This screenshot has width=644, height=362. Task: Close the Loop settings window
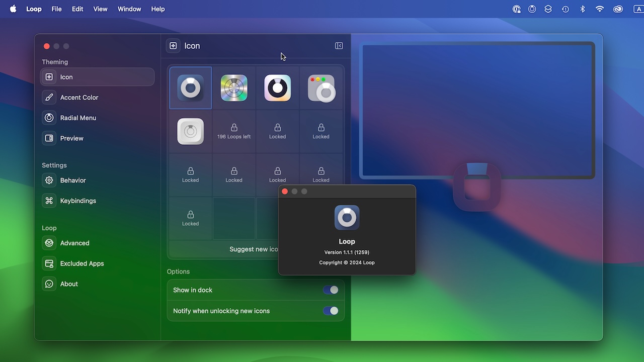(47, 46)
